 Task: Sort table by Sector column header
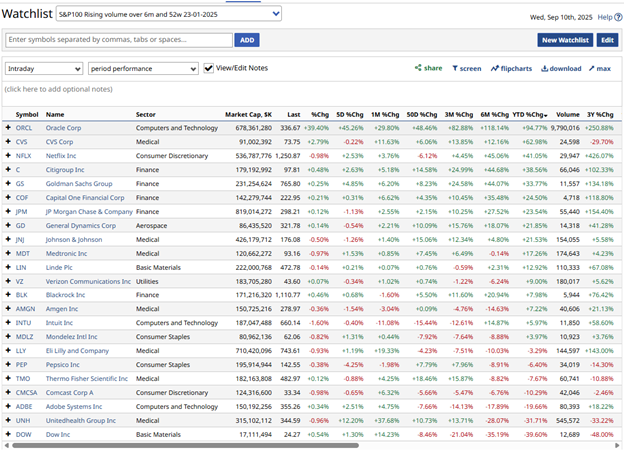[145, 115]
